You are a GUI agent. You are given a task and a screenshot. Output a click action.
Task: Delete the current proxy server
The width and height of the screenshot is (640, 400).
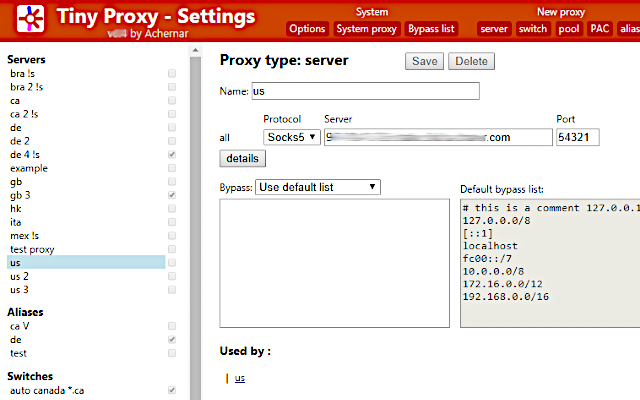[x=471, y=61]
